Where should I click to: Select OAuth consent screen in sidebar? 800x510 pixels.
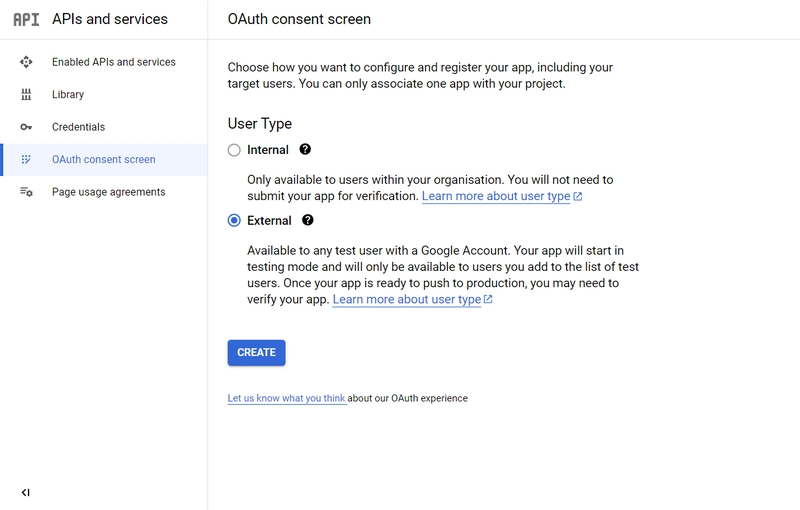104,160
